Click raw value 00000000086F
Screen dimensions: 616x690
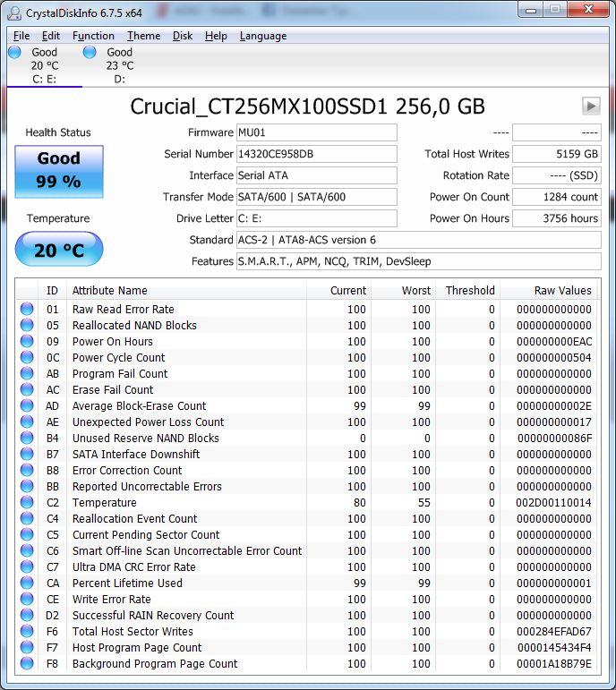click(554, 438)
